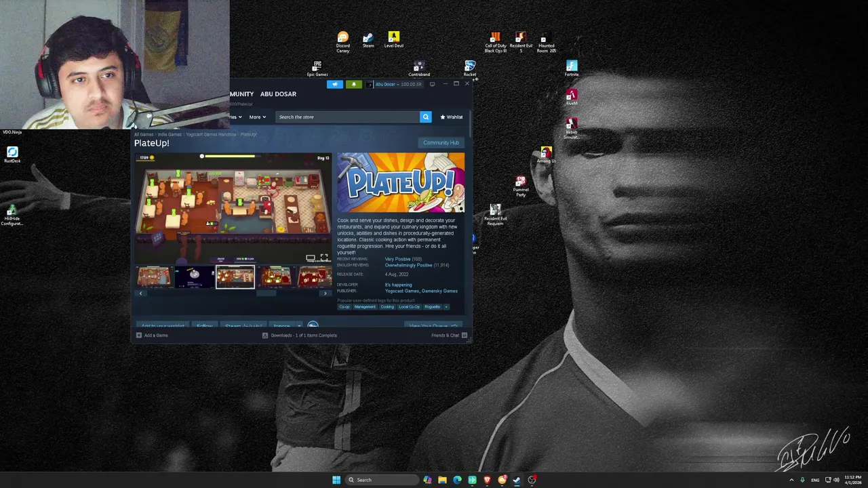Screen dimensions: 868x488
Task: Open the taskbar volume control
Action: [836, 480]
